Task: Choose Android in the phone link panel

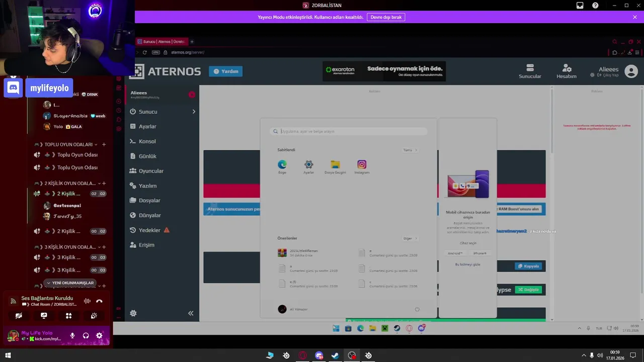Action: tap(455, 253)
